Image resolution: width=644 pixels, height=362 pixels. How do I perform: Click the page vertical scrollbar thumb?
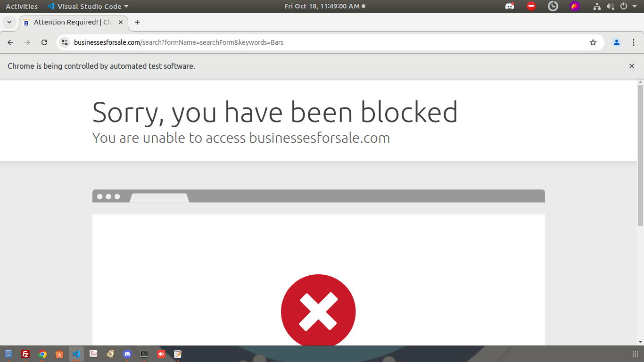pyautogui.click(x=640, y=156)
